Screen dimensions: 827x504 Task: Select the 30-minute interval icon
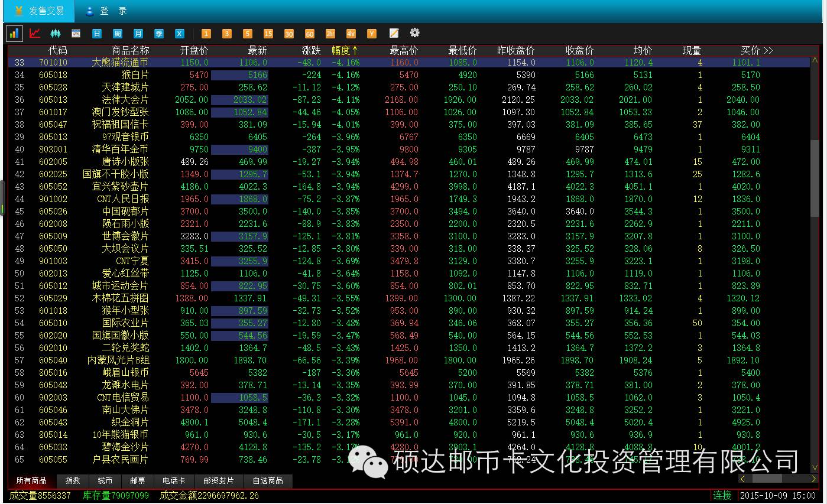click(x=289, y=34)
